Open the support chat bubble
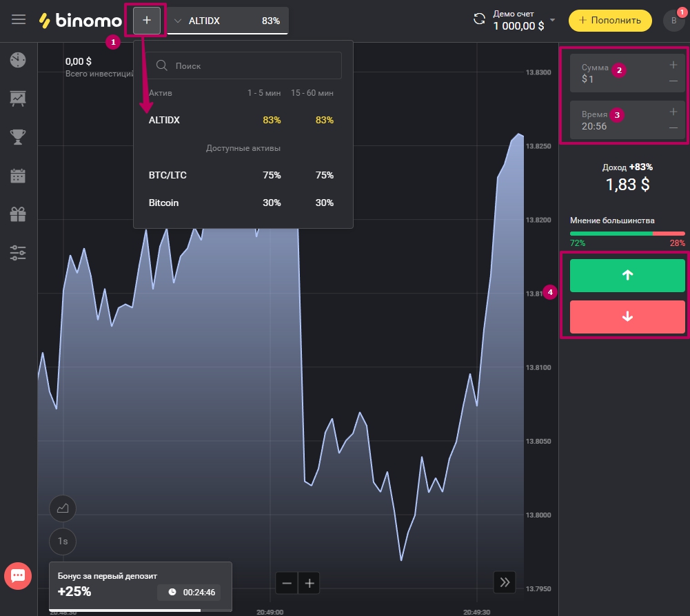 19,575
